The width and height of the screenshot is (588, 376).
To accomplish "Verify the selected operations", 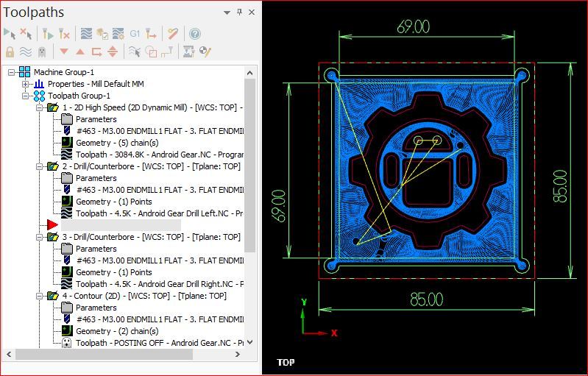I will pyautogui.click(x=102, y=34).
